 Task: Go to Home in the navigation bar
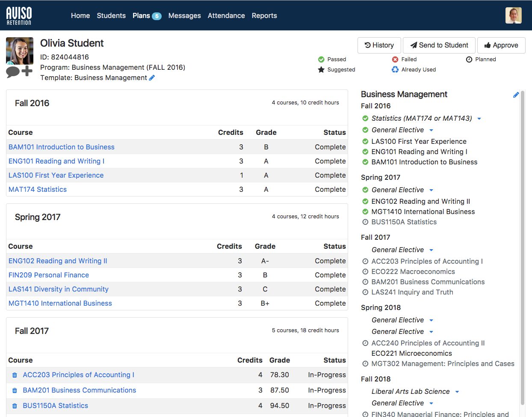pos(80,15)
